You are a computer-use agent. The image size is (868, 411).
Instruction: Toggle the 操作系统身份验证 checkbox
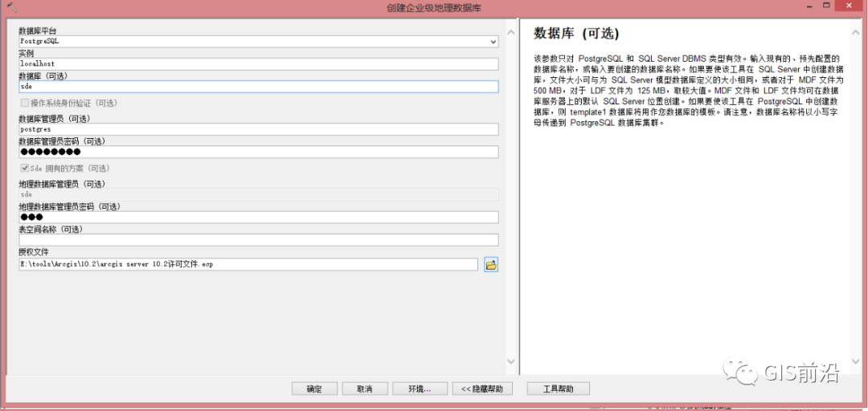click(24, 103)
